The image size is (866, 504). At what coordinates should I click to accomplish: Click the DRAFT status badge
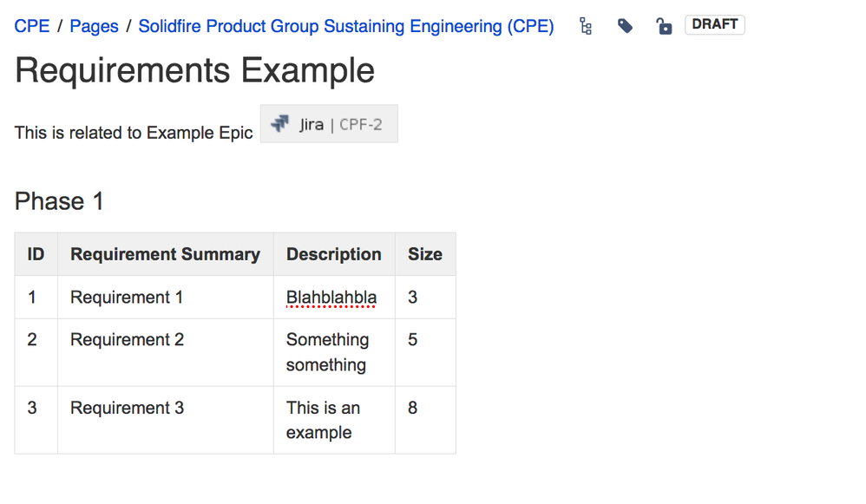pos(714,24)
